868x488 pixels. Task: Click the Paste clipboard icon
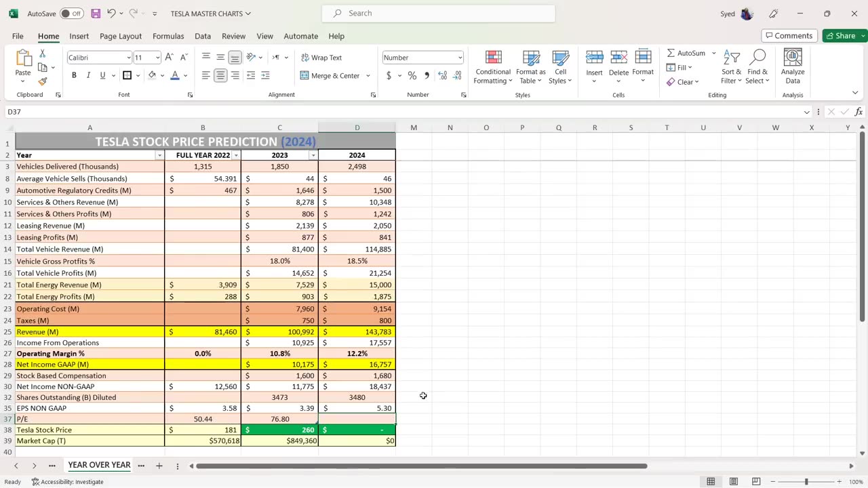(23, 60)
